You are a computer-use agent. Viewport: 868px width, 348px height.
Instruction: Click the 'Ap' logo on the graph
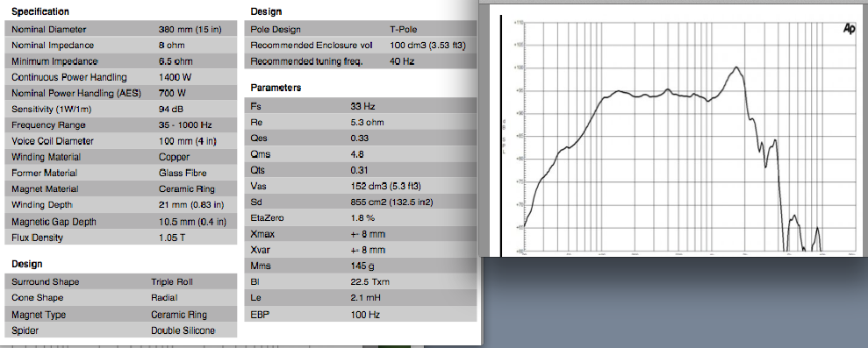click(850, 29)
